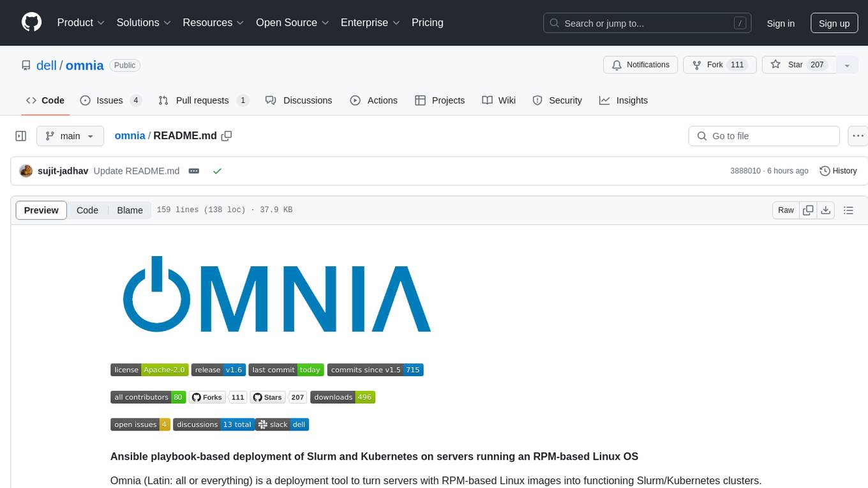Expand the Open Source menu
868x488 pixels.
click(x=292, y=22)
